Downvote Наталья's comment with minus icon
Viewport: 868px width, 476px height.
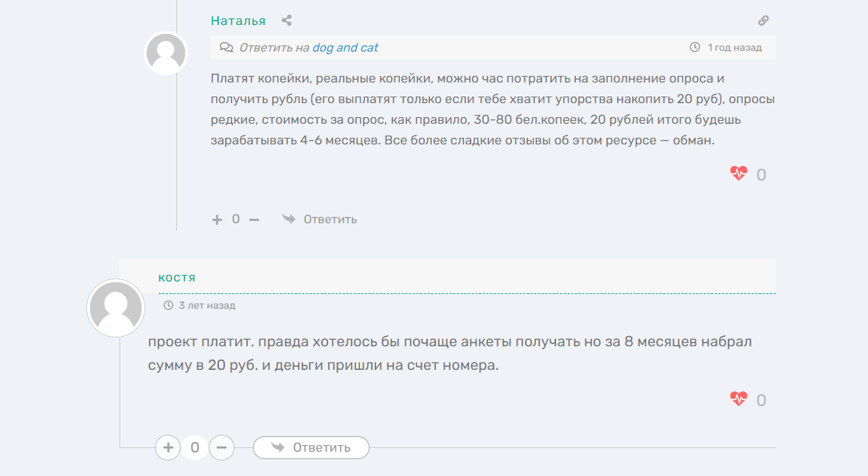tap(254, 220)
